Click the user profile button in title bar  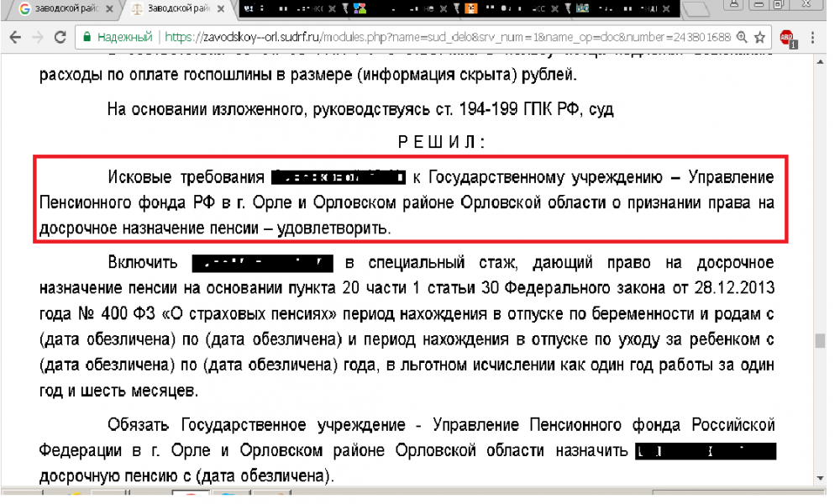click(734, 4)
